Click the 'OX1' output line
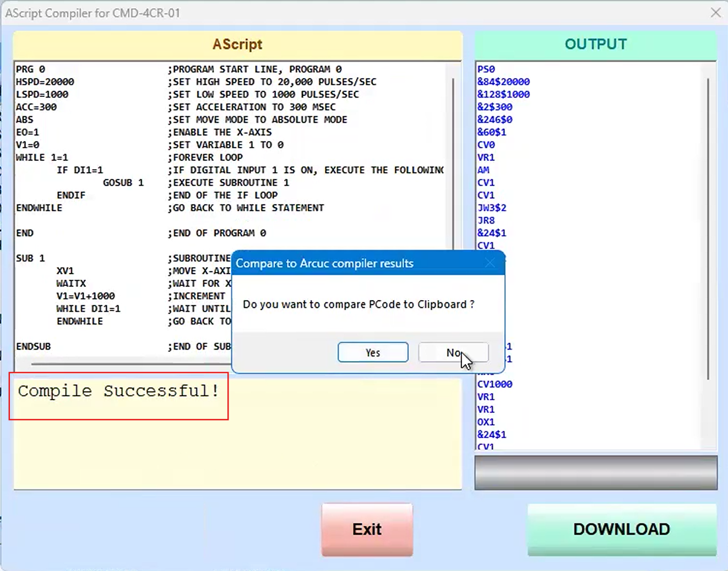The image size is (728, 571). pyautogui.click(x=486, y=422)
